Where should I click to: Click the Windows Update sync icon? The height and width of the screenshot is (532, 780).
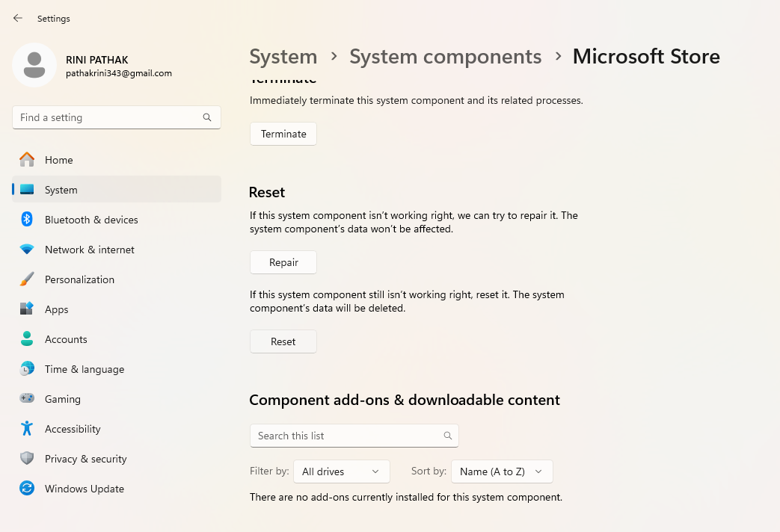point(27,489)
